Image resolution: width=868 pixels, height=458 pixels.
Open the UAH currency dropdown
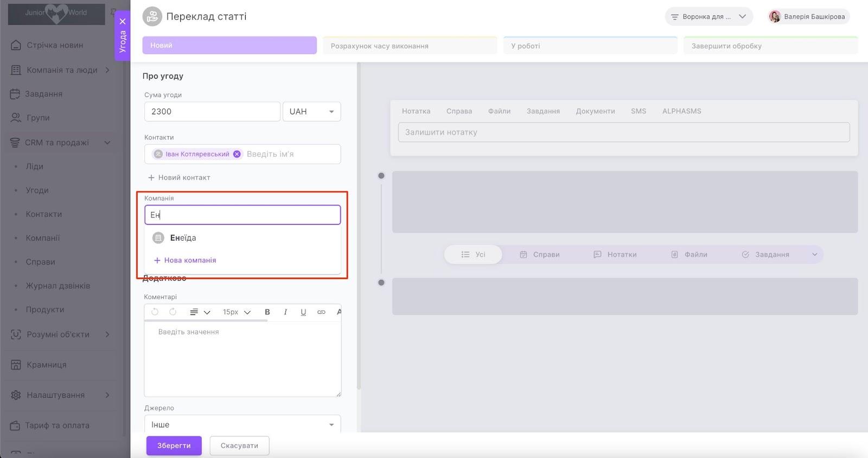[311, 112]
